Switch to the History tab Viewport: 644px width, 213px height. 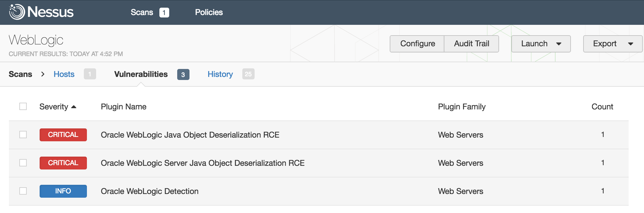220,74
